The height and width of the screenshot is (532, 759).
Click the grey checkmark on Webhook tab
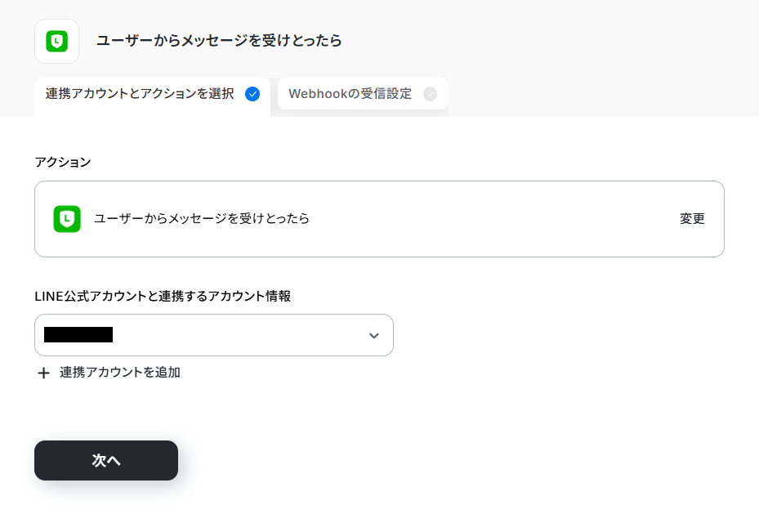[430, 94]
